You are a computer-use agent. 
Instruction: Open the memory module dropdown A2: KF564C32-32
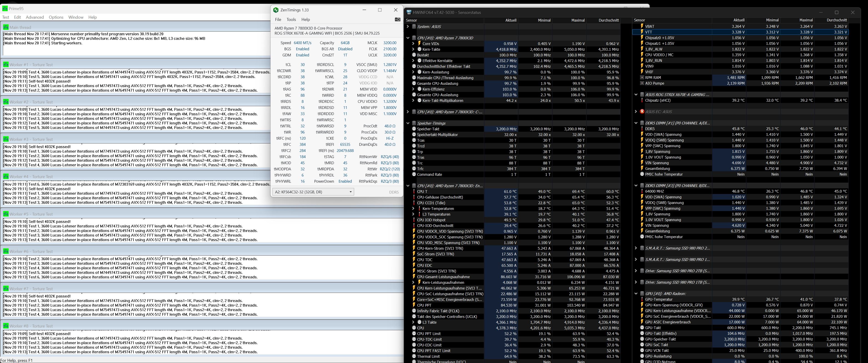(x=313, y=192)
